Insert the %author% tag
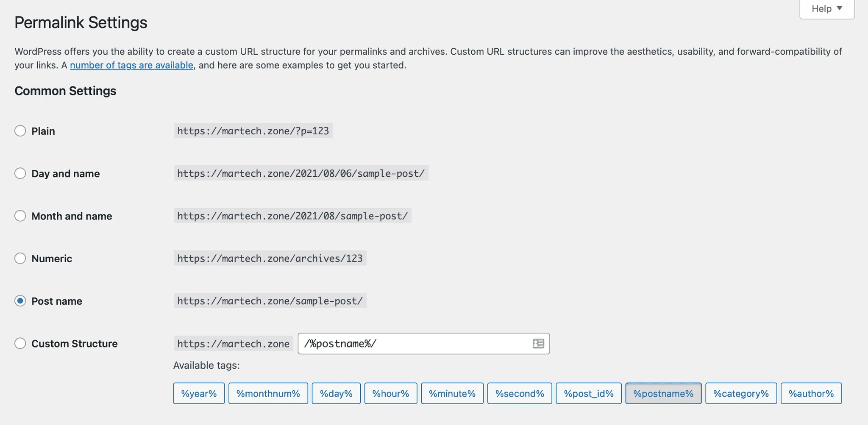This screenshot has height=425, width=868. (811, 394)
